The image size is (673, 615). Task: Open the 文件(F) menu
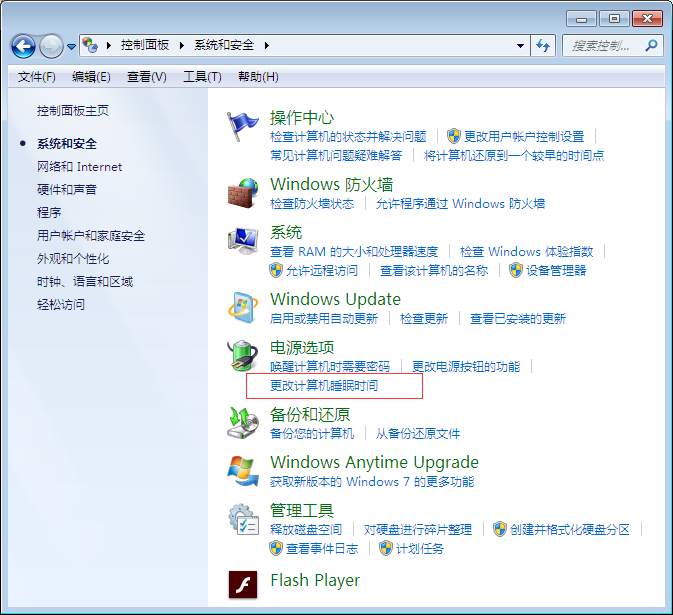[36, 77]
